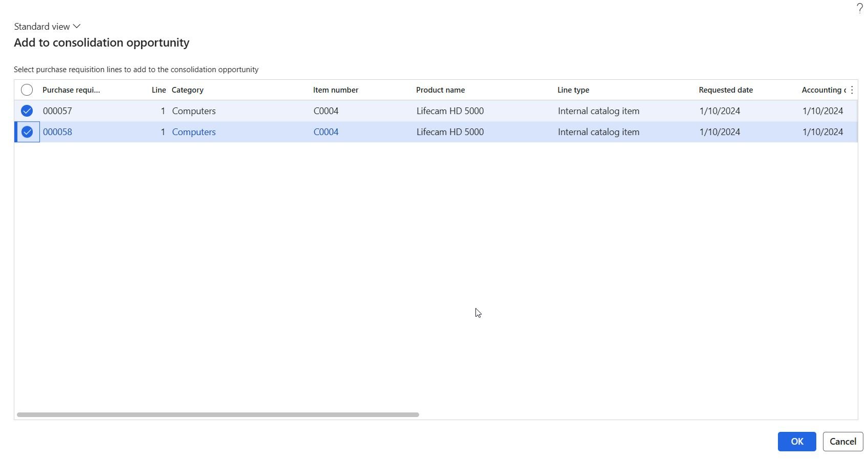The height and width of the screenshot is (460, 868).
Task: Sort by Item number column header
Action: (336, 90)
